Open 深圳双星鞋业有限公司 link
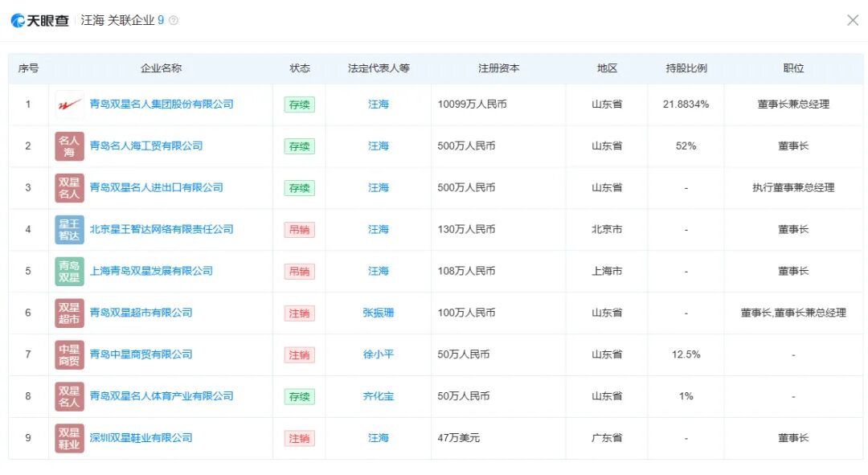The width and height of the screenshot is (868, 475). click(x=141, y=438)
